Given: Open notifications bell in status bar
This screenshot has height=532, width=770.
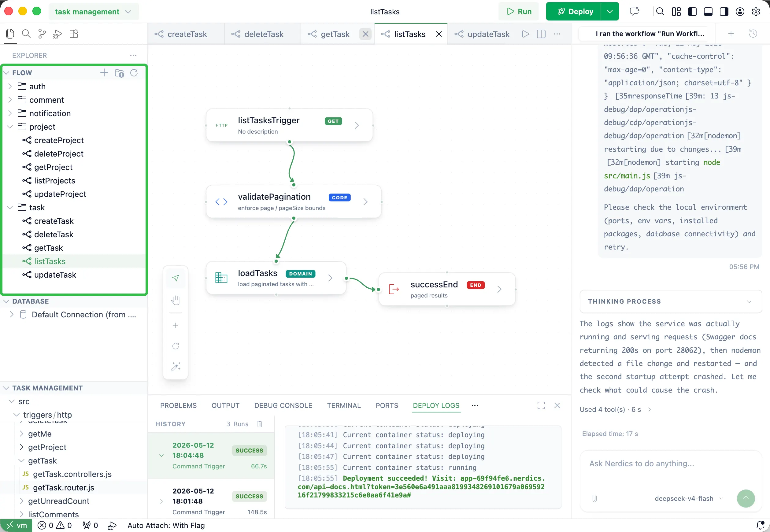Looking at the screenshot, I should (760, 525).
